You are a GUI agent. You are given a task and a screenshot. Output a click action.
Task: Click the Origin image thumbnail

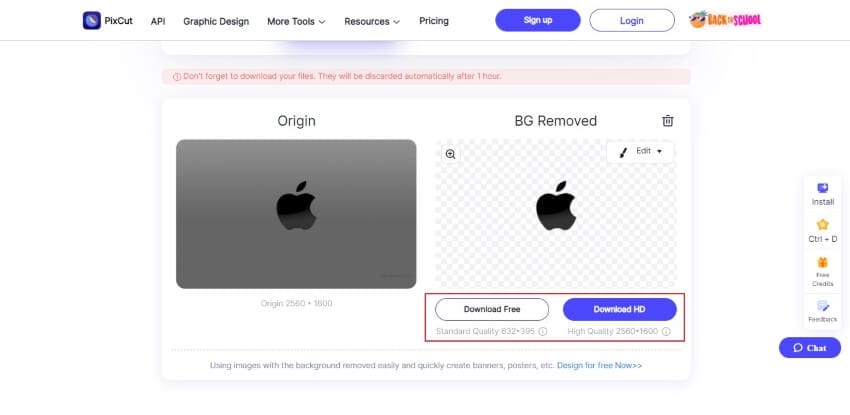click(x=296, y=213)
